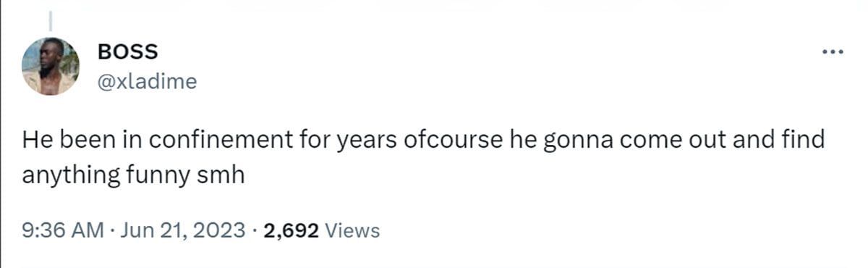Open the BOSS display name profile link

point(127,51)
